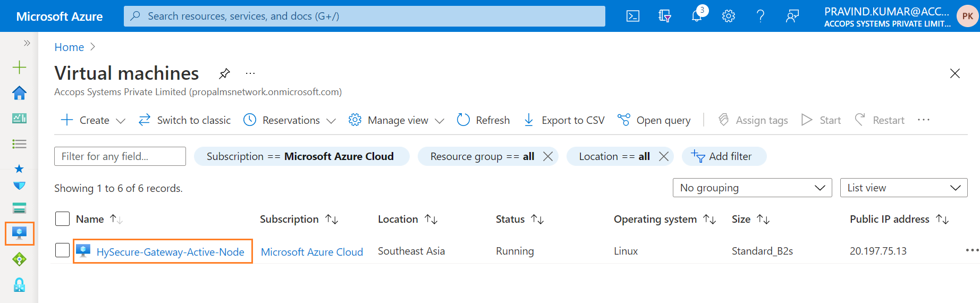Click the green plus Create a resource icon
The image size is (980, 303).
(x=19, y=67)
